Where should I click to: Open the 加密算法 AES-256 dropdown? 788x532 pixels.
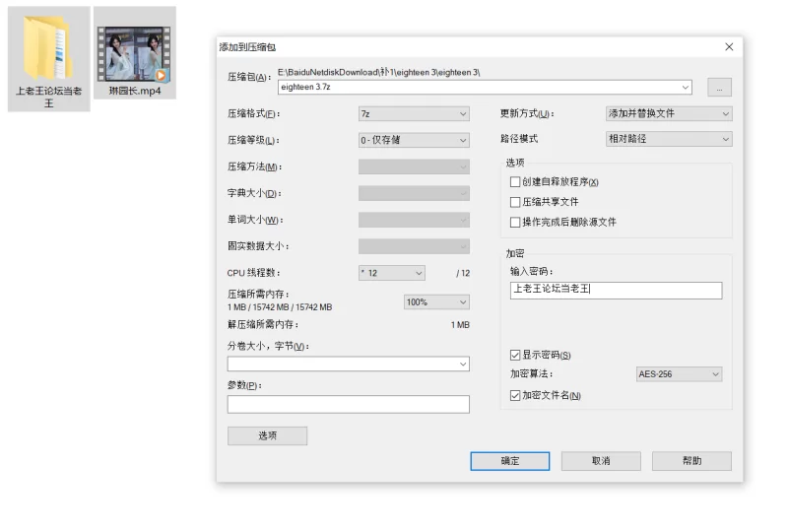679,374
